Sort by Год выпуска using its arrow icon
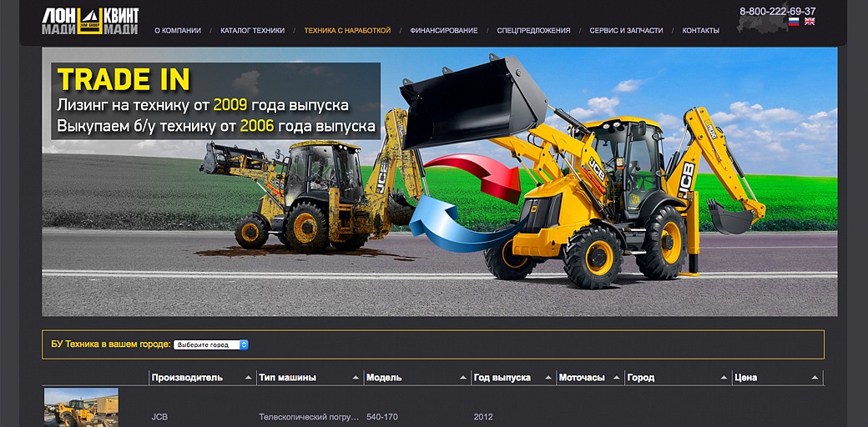868x427 pixels. 548,378
